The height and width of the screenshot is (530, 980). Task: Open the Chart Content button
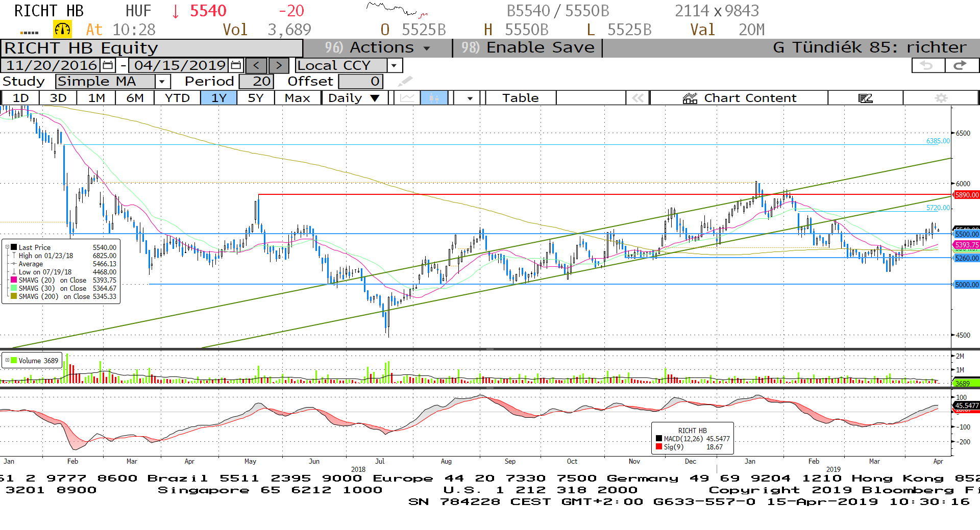coord(739,98)
